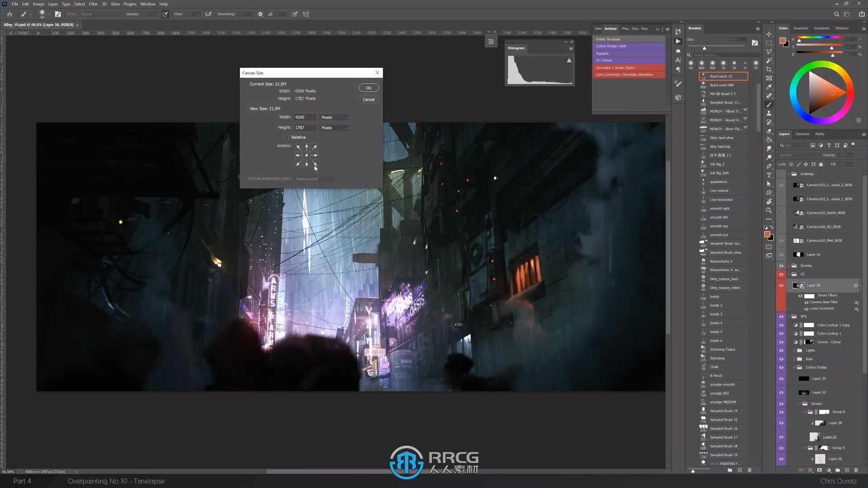Select the Polygonal Lasso tool
The height and width of the screenshot is (488, 868).
pyautogui.click(x=769, y=52)
